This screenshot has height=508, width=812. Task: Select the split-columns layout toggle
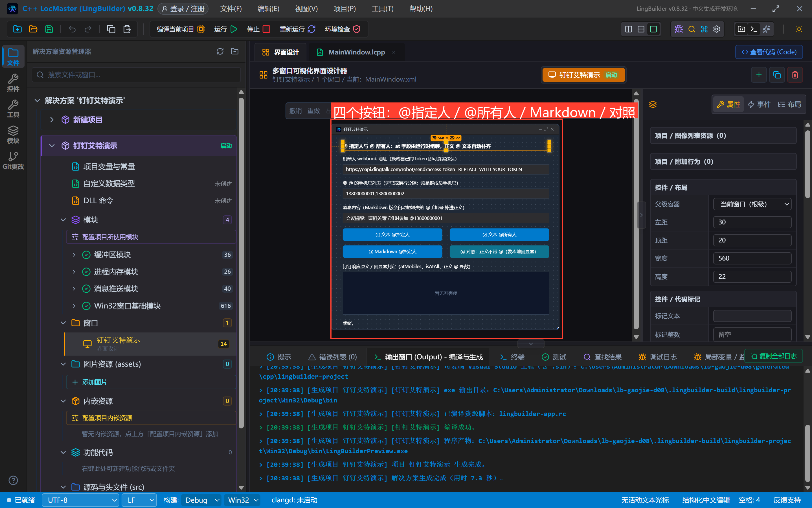(x=628, y=29)
